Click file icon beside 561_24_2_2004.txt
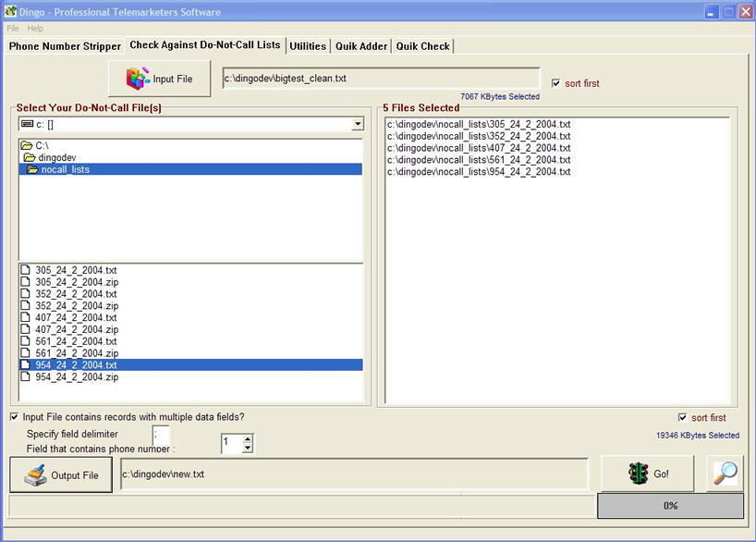 26,341
